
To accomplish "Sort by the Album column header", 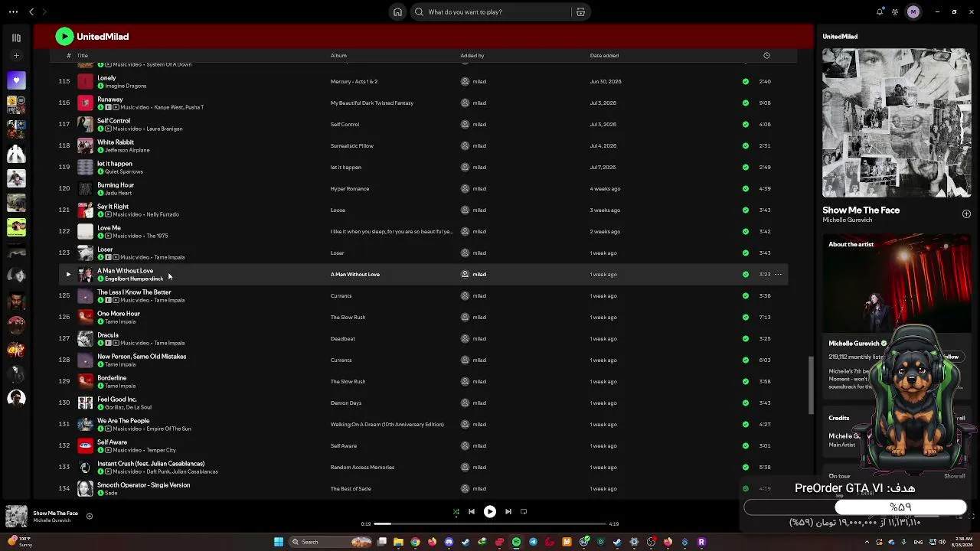I will pos(338,55).
